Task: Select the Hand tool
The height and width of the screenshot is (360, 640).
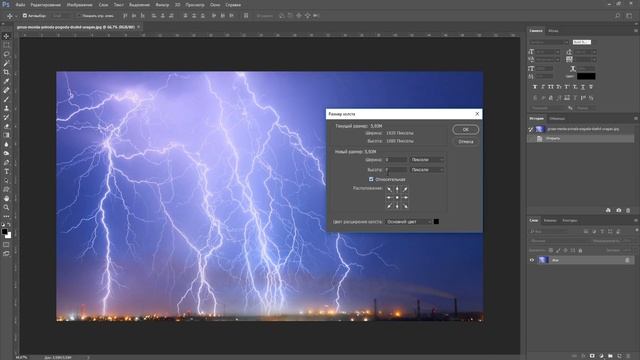Action: tap(6, 198)
